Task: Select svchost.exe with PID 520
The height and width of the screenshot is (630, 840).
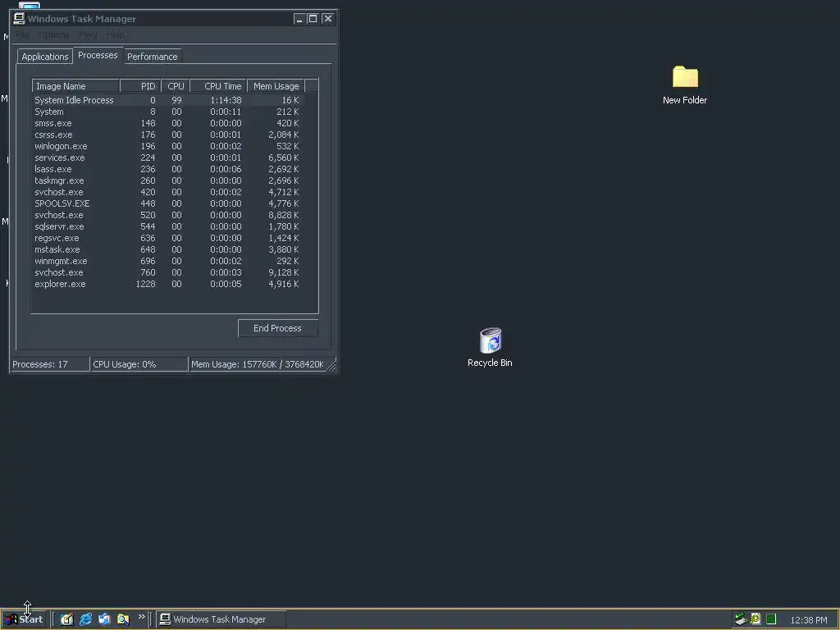Action: click(x=167, y=216)
